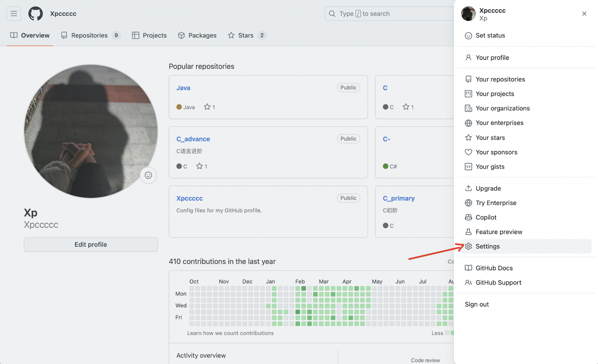Open Copilot from the user menu

486,217
